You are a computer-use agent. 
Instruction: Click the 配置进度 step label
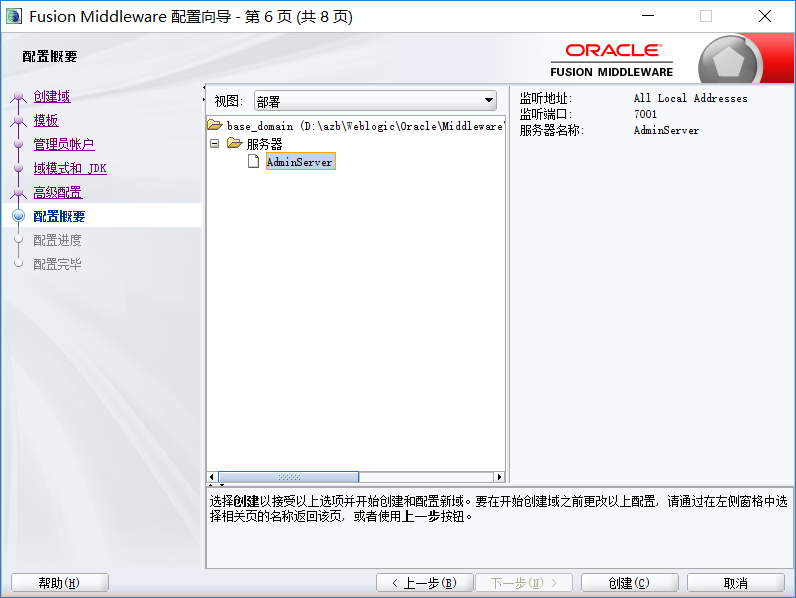coord(57,240)
